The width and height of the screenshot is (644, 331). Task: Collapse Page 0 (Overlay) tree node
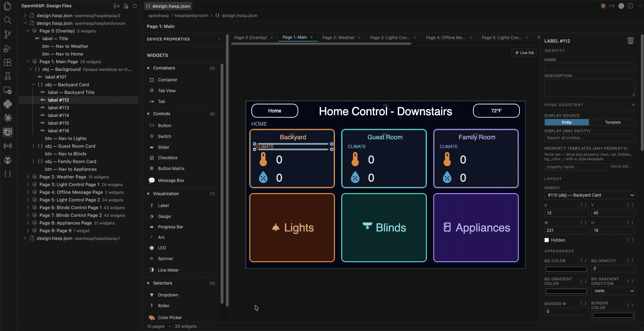(28, 31)
